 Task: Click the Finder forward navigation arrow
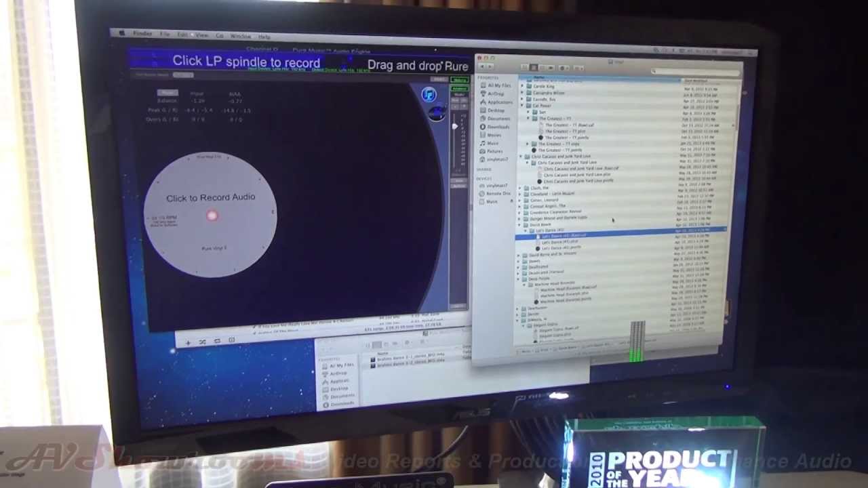490,66
